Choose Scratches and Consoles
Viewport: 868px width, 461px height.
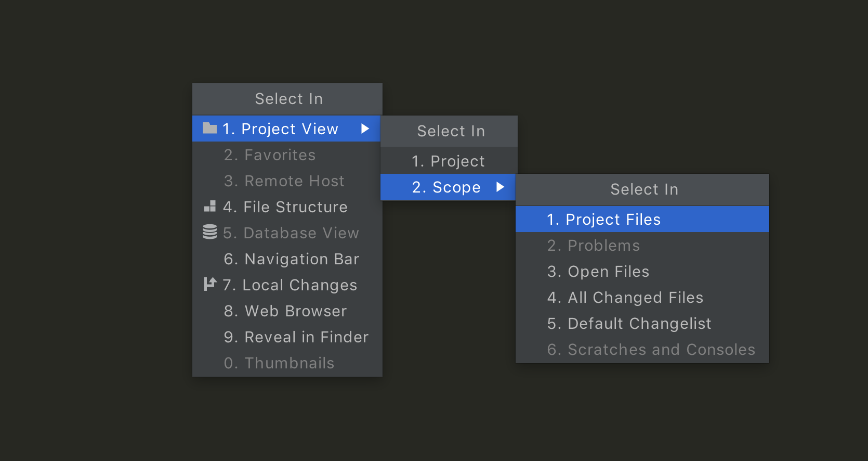(651, 350)
